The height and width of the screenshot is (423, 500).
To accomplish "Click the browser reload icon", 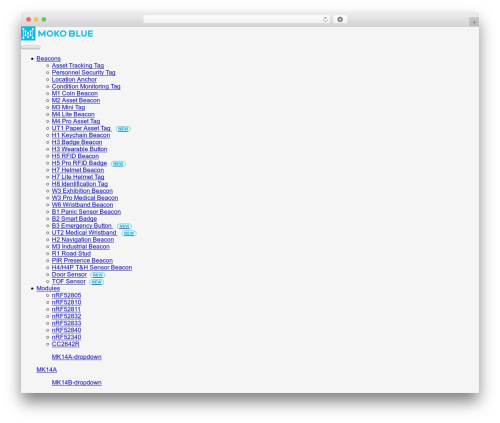I will point(325,20).
